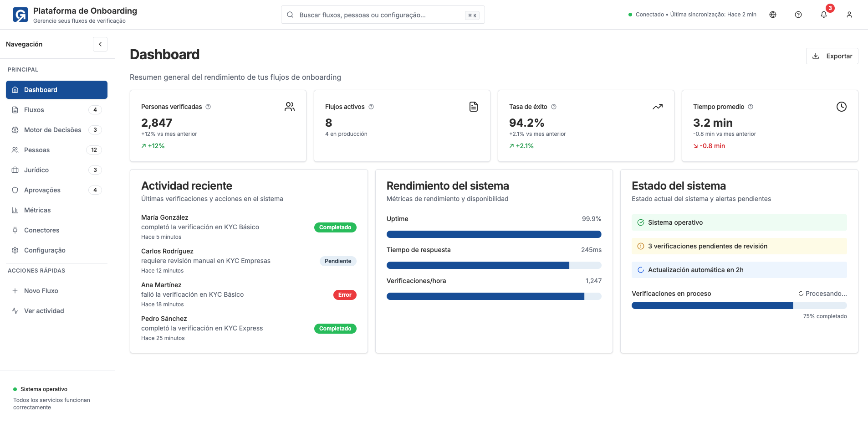Click info icon beside Tasa de éxito
This screenshot has height=423, width=868.
554,107
